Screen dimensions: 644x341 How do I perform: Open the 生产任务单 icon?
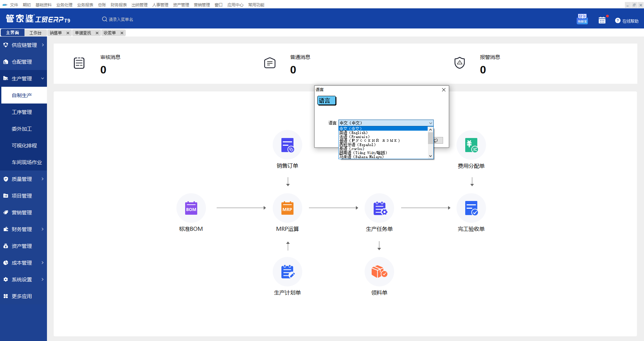(379, 208)
